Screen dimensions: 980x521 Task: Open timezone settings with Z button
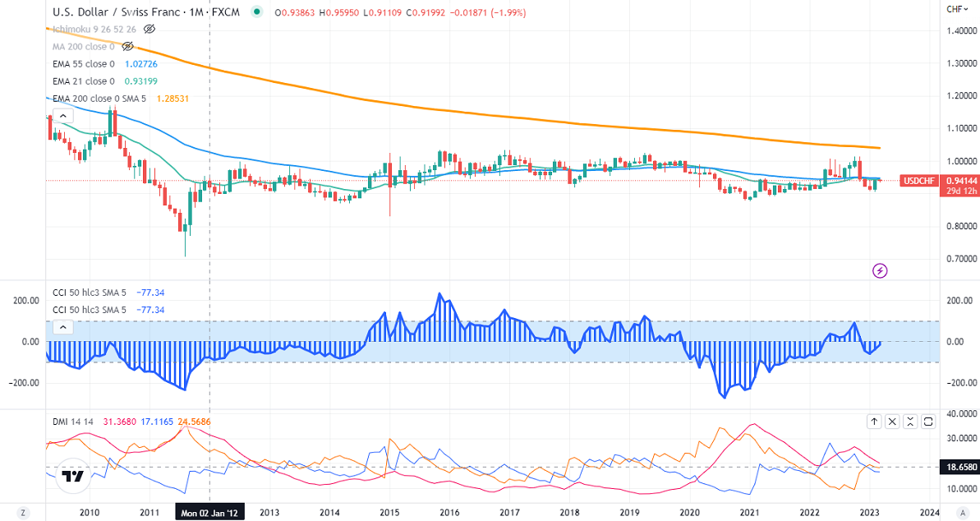coord(22,513)
